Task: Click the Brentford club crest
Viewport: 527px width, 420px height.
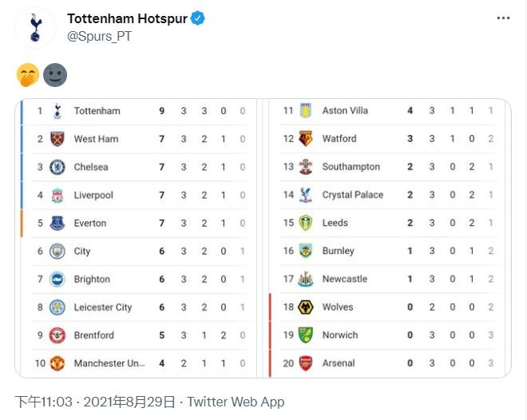Action: [57, 335]
